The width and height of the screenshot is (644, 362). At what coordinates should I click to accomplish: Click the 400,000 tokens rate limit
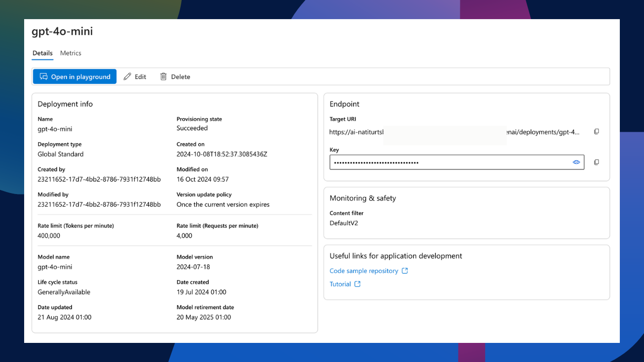click(x=49, y=236)
